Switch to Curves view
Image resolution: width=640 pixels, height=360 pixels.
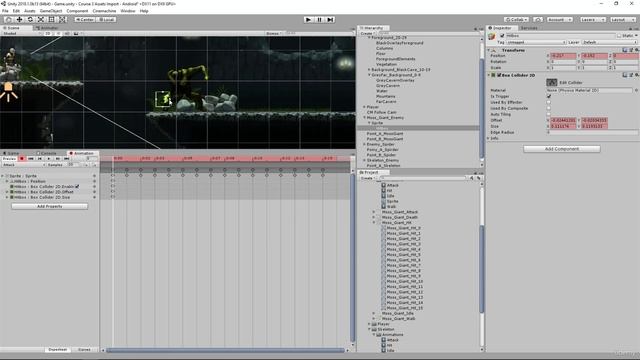[84, 349]
